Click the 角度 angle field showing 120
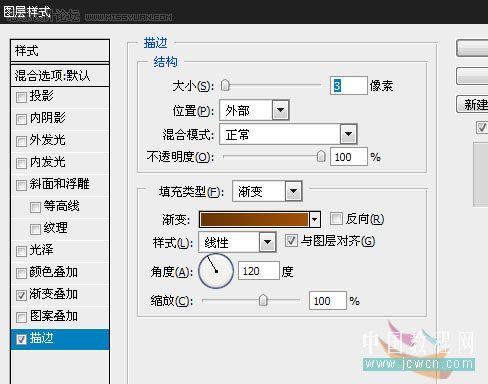The image size is (488, 384). [x=259, y=271]
